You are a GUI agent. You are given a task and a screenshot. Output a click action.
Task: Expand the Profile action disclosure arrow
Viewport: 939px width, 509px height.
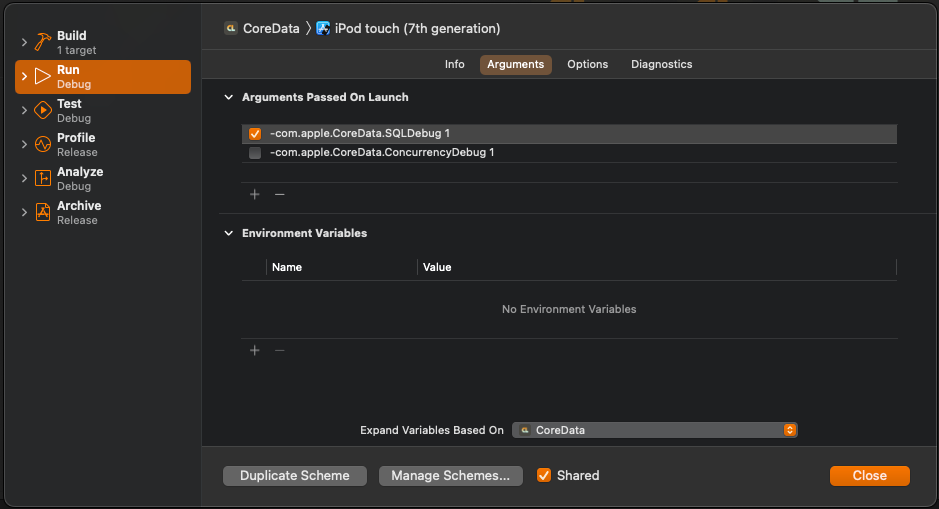point(24,144)
